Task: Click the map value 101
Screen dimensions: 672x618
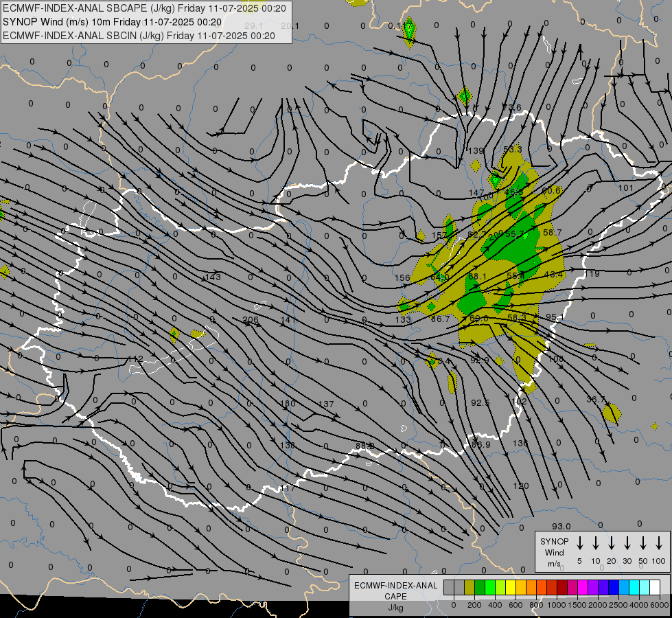Action: [x=626, y=188]
